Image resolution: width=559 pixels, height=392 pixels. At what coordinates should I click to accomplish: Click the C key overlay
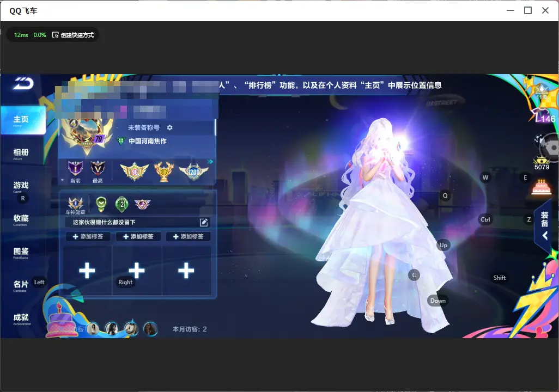[x=414, y=275]
